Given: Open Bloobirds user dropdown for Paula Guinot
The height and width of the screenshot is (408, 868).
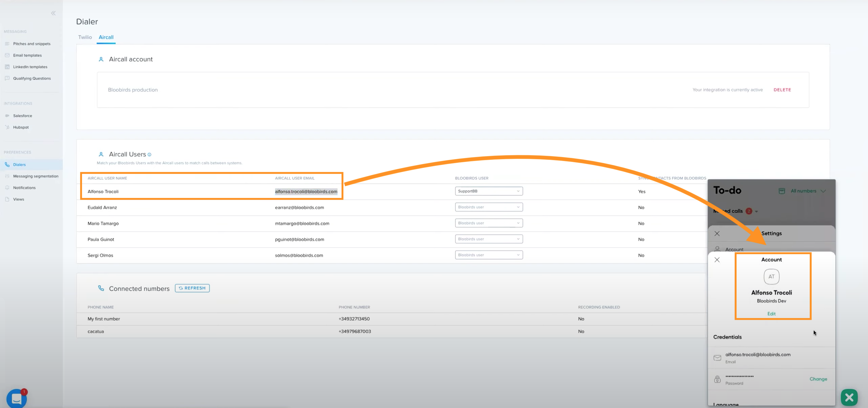Looking at the screenshot, I should tap(489, 239).
